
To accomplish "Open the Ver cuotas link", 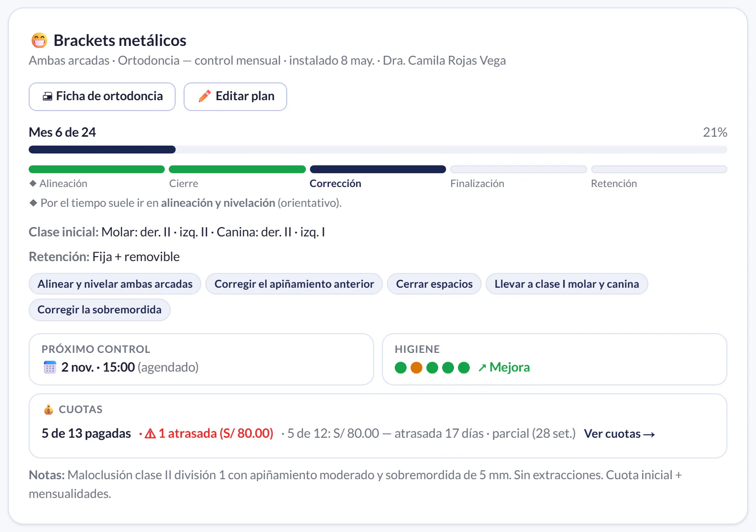I will tap(619, 434).
